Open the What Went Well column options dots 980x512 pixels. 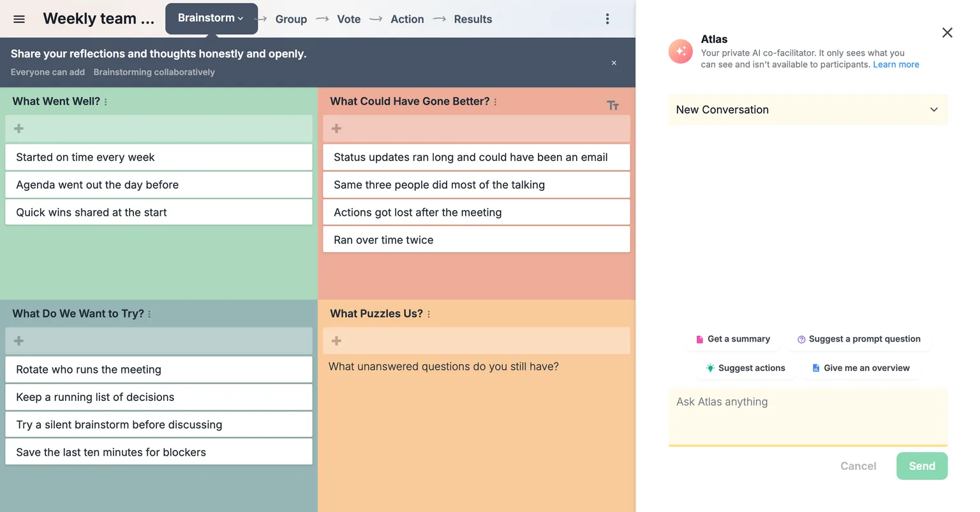click(106, 102)
